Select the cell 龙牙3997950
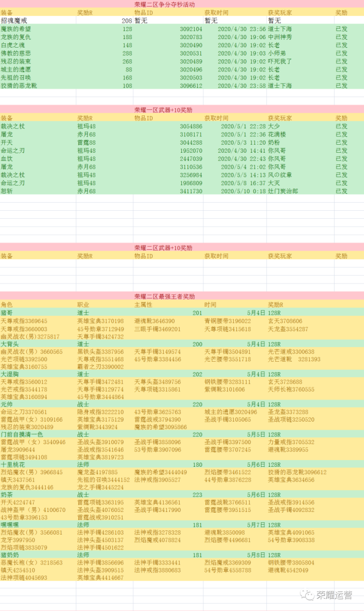 (x=18, y=540)
